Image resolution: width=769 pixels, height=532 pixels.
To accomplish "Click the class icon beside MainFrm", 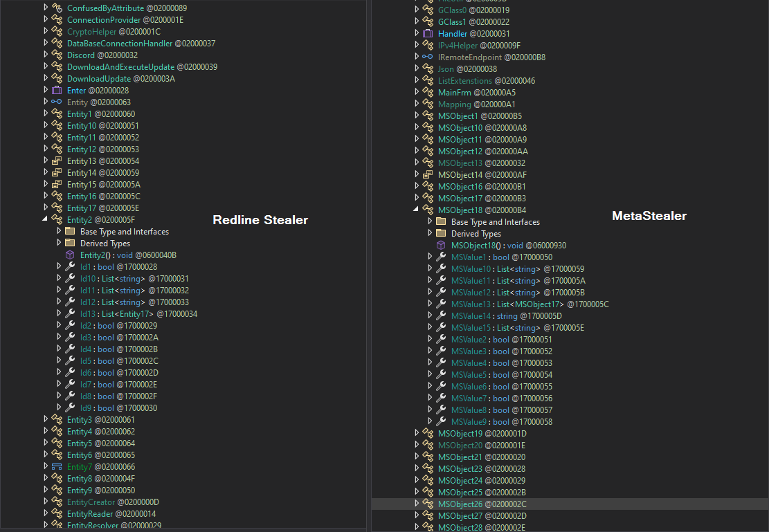I will click(x=428, y=93).
